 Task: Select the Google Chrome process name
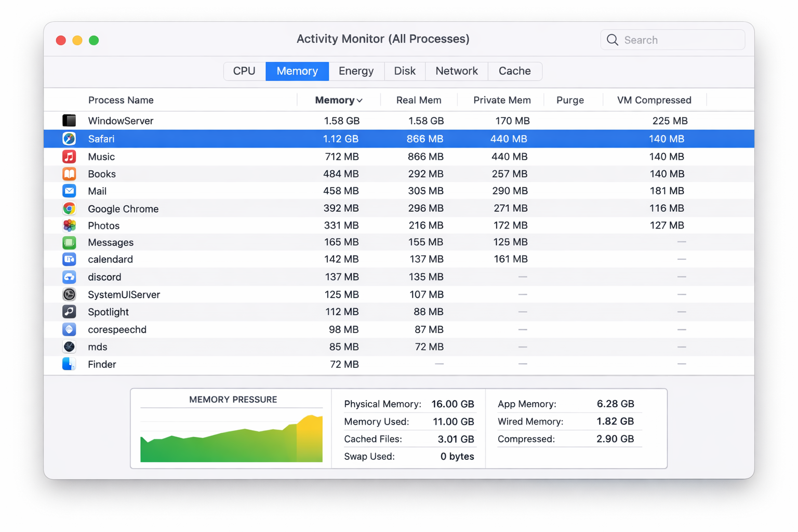[x=123, y=209]
